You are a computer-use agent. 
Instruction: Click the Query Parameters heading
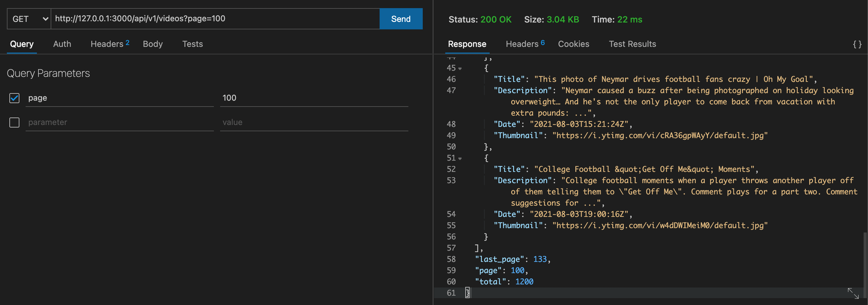(x=48, y=73)
